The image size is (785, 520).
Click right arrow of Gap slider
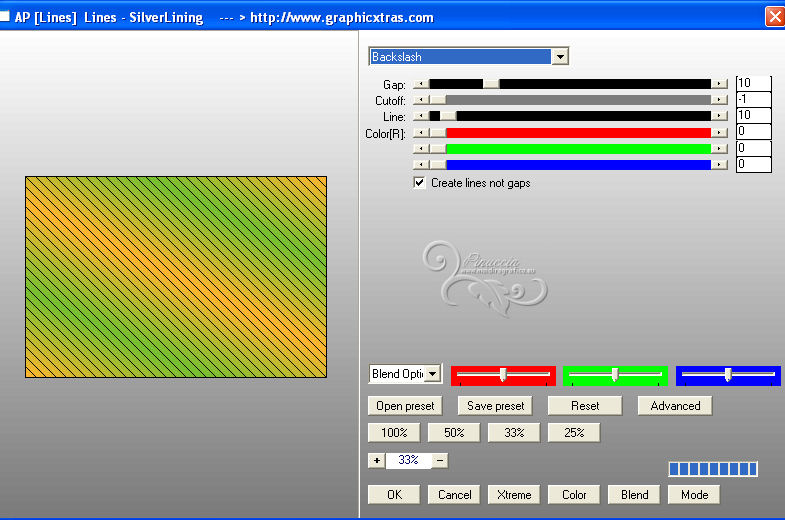(719, 84)
